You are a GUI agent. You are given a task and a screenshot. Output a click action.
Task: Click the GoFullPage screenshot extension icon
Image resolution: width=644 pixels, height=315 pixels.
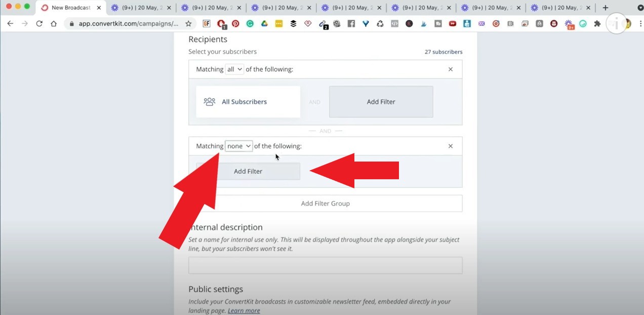(207, 23)
